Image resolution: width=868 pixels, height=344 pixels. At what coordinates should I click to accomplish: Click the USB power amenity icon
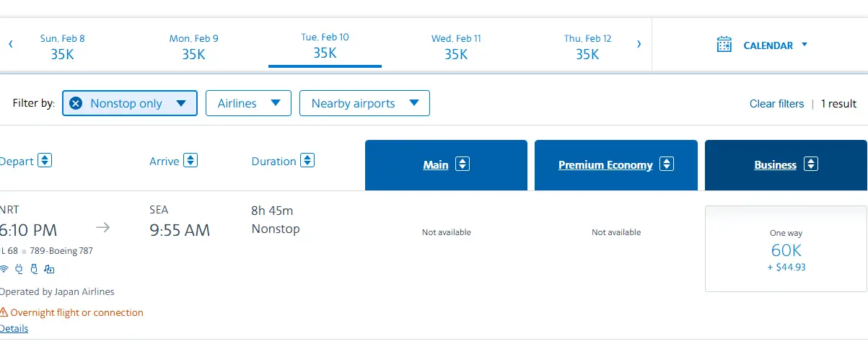point(33,270)
